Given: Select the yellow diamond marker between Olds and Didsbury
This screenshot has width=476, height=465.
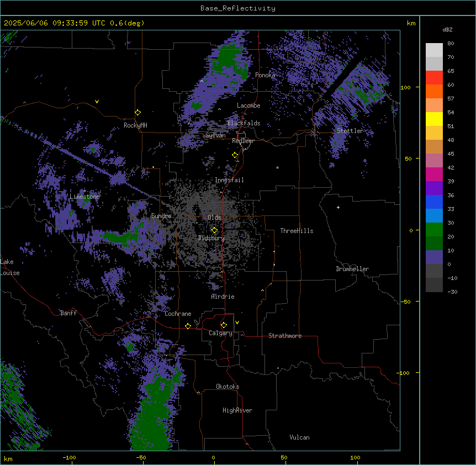Looking at the screenshot, I should (x=214, y=230).
